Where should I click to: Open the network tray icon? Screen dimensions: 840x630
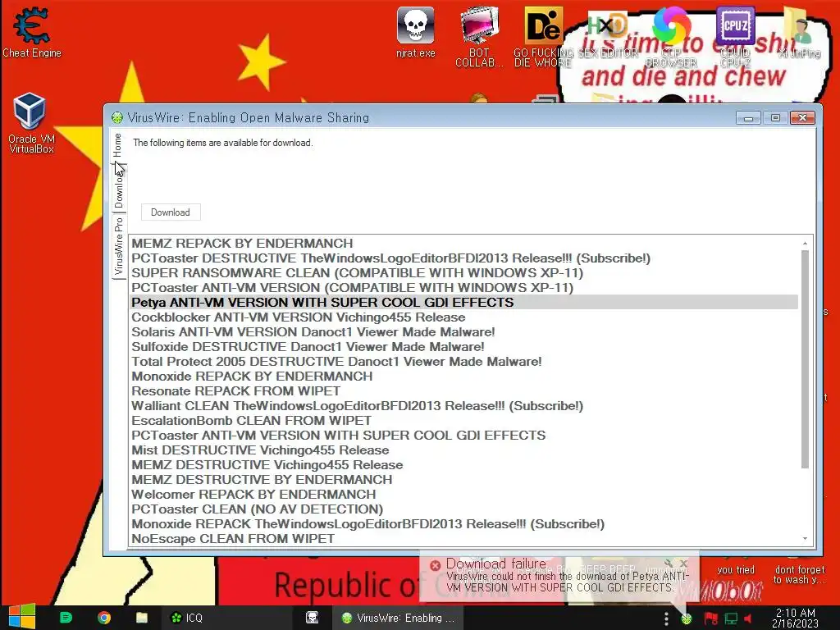[731, 619]
